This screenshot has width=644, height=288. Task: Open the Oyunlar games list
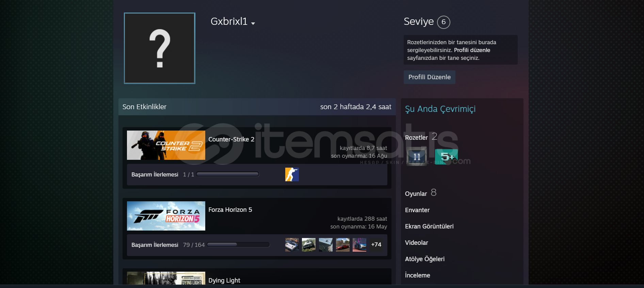coord(416,194)
